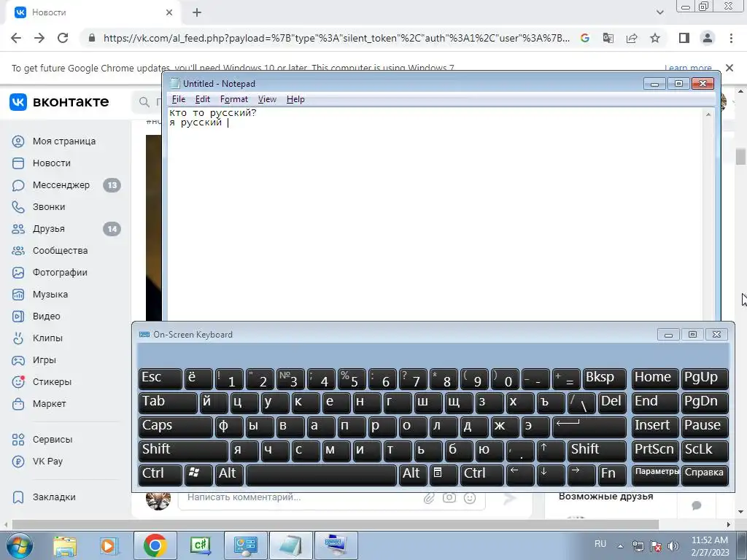Select the Новости browser tab

point(93,13)
